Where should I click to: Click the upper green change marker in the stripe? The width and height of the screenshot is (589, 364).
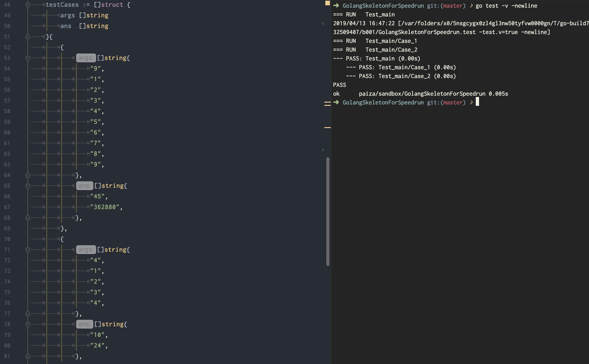pyautogui.click(x=323, y=24)
